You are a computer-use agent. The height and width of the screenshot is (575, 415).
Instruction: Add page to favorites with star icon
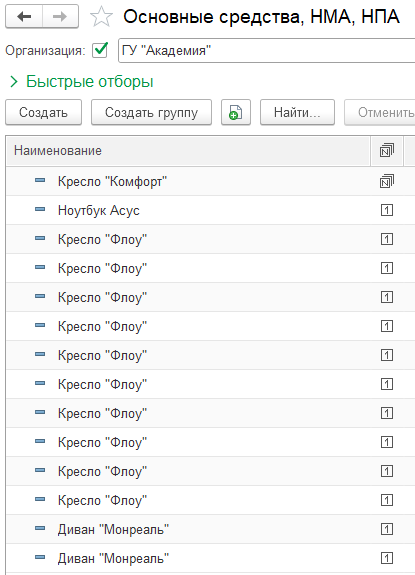click(101, 17)
